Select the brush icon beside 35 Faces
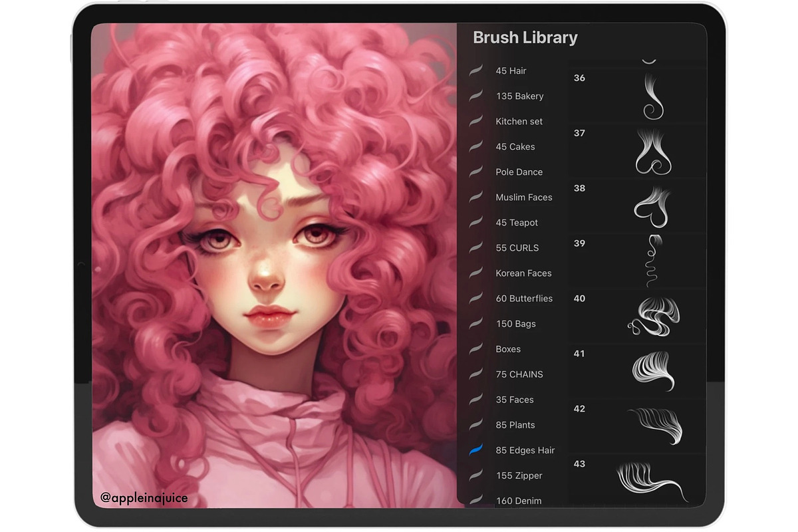The width and height of the screenshot is (798, 532). coord(476,399)
